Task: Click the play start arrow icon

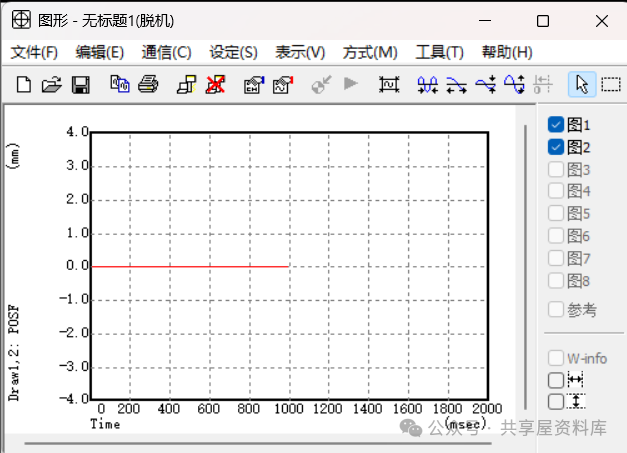Action: [351, 84]
